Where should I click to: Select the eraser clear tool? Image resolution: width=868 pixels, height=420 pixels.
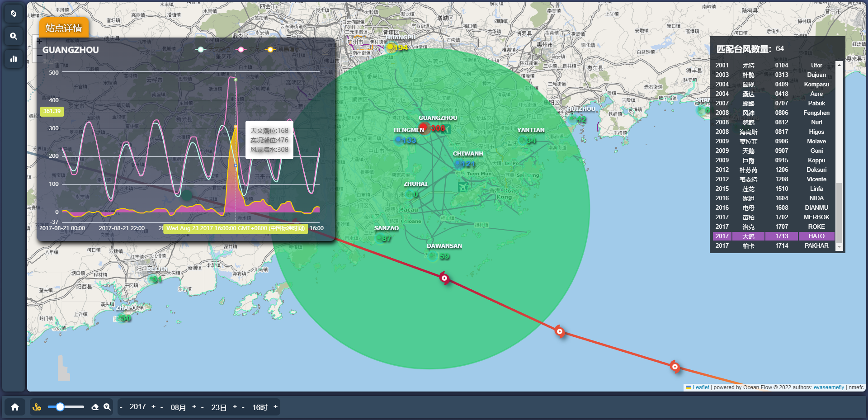pyautogui.click(x=95, y=407)
